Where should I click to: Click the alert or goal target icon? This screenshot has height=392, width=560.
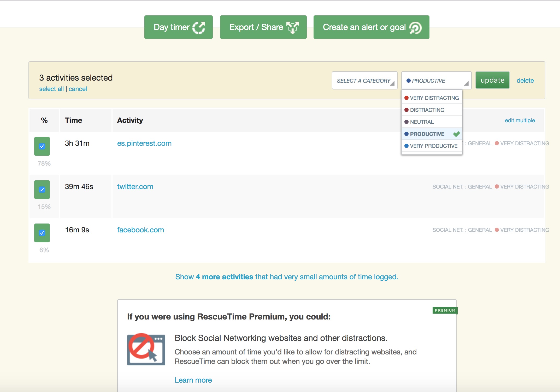tap(415, 28)
